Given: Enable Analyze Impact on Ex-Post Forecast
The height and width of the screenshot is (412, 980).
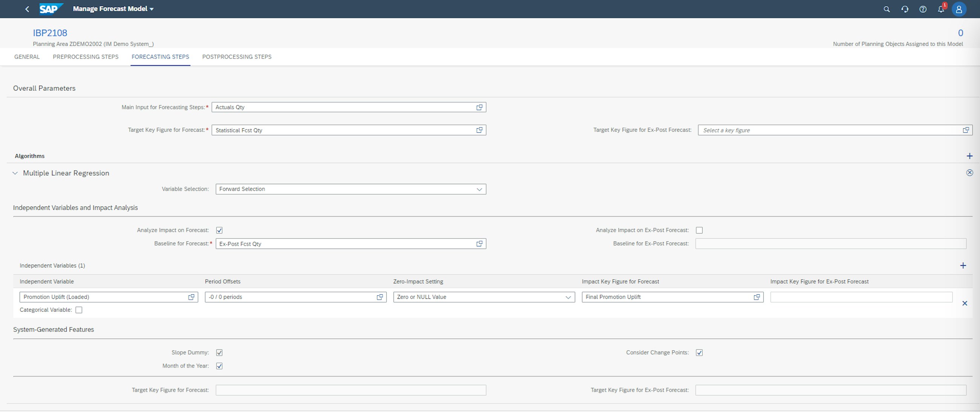Looking at the screenshot, I should click(x=699, y=231).
